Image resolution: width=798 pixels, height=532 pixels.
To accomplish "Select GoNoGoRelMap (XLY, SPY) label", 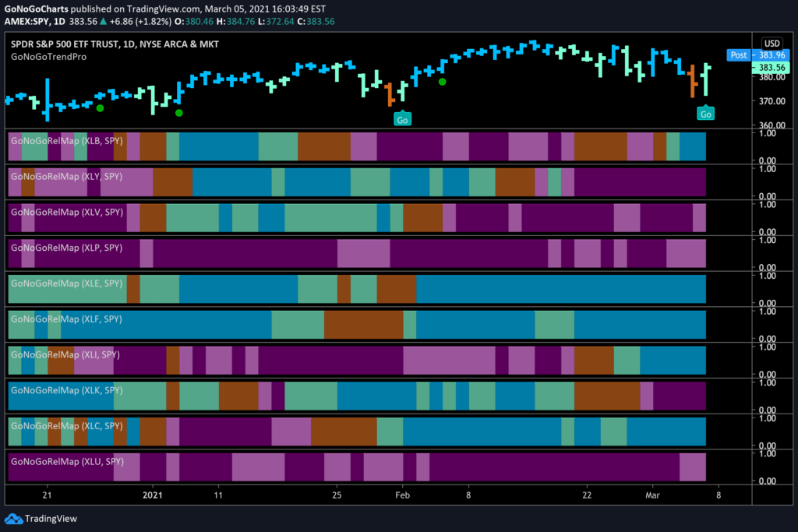I will coord(67,177).
